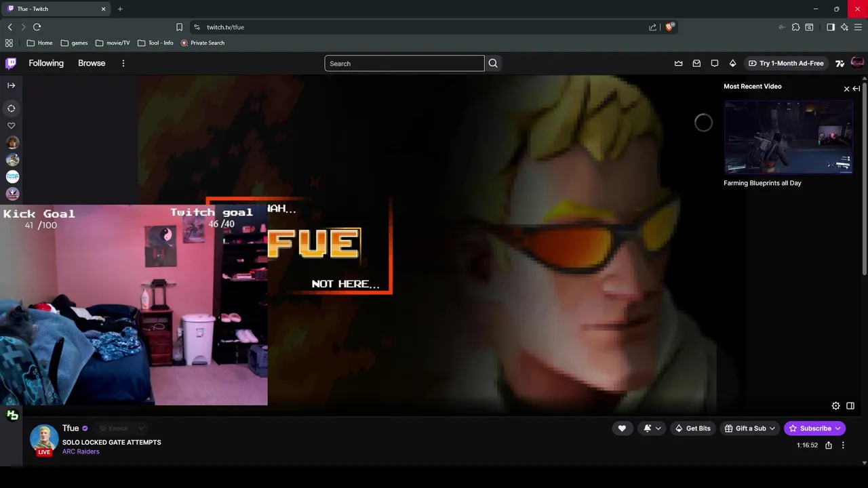Go to the Browse tab
Screen dimensions: 868x488
click(92, 63)
